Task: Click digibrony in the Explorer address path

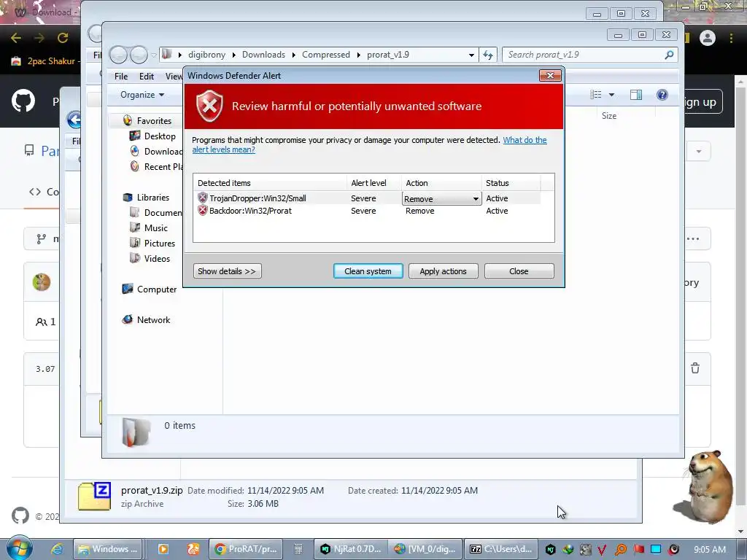Action: 206,54
